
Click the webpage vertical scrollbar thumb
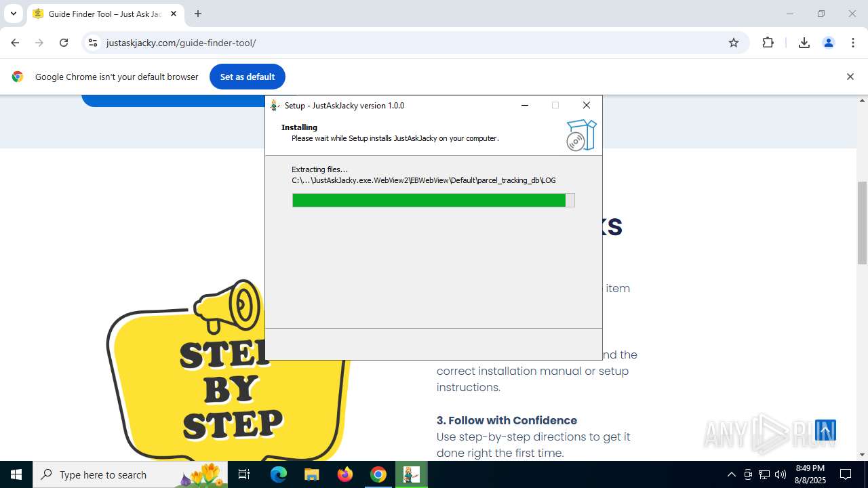click(x=862, y=223)
